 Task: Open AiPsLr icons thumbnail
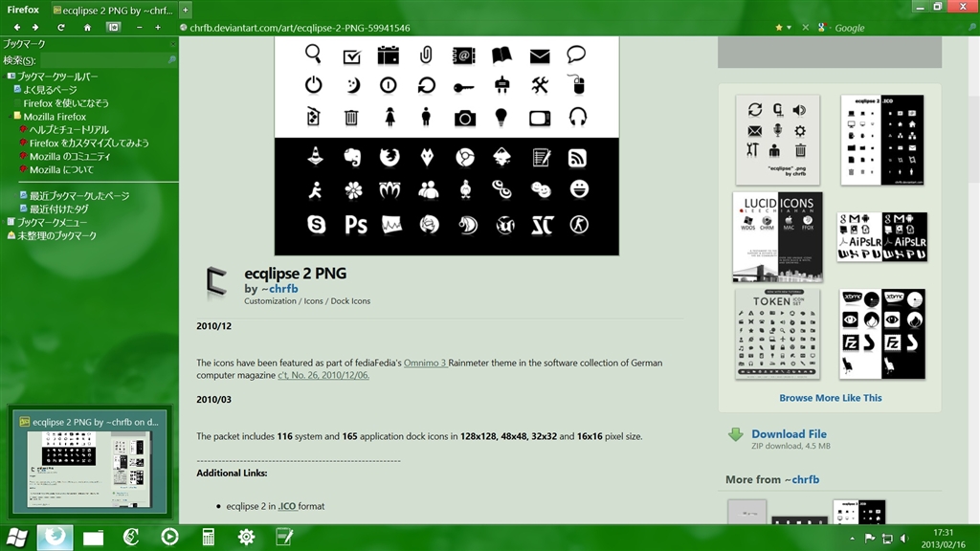tap(881, 237)
